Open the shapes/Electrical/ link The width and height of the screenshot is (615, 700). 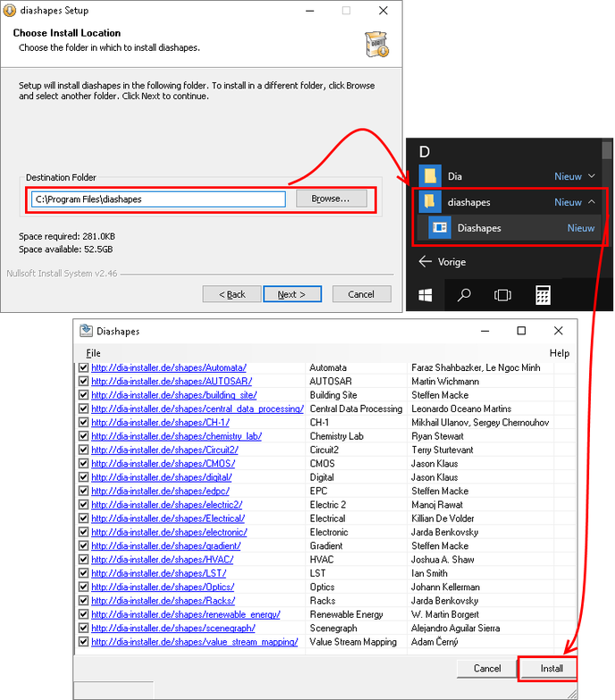point(168,519)
